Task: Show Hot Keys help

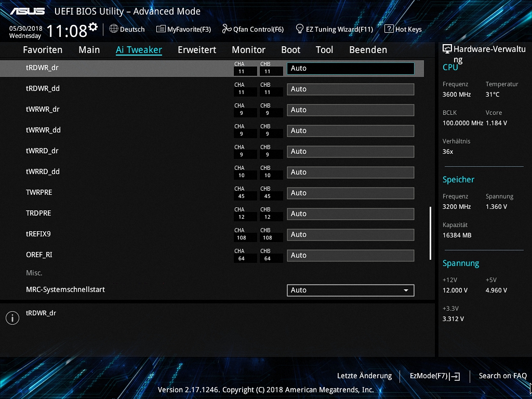Action: click(403, 29)
